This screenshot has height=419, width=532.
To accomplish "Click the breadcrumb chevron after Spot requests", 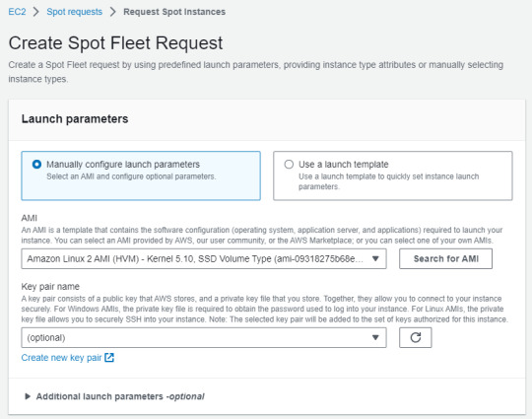I will pyautogui.click(x=113, y=12).
